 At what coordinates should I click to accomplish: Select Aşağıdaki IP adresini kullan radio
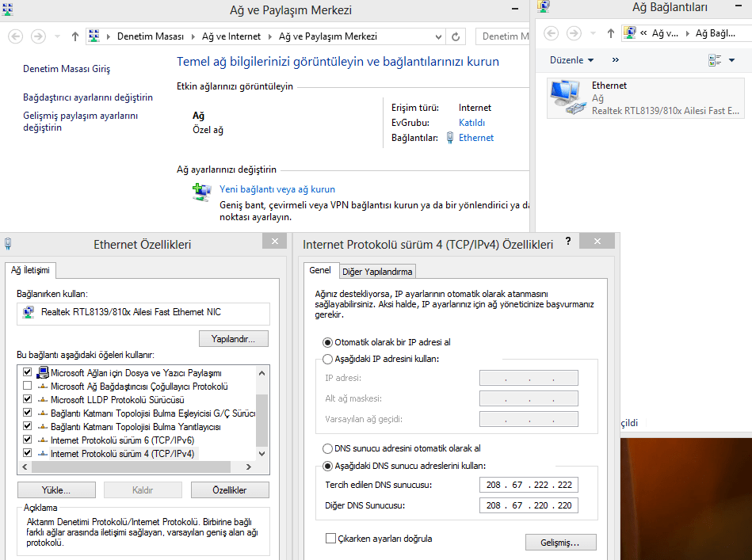click(327, 359)
